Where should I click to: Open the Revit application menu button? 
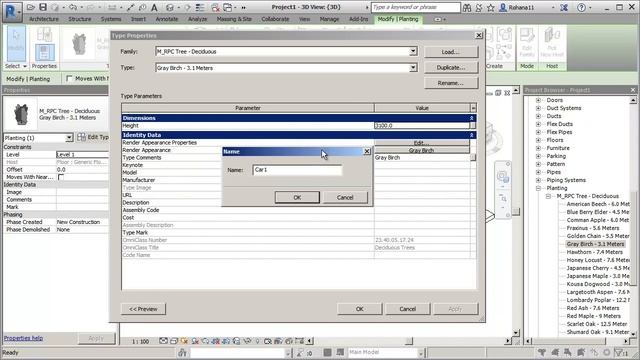point(11,11)
